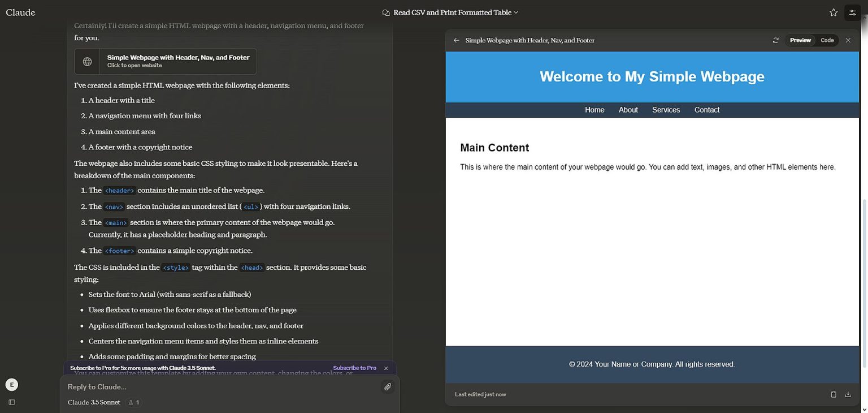Open chat controls settings icon
The width and height of the screenshot is (868, 413).
(x=852, y=12)
